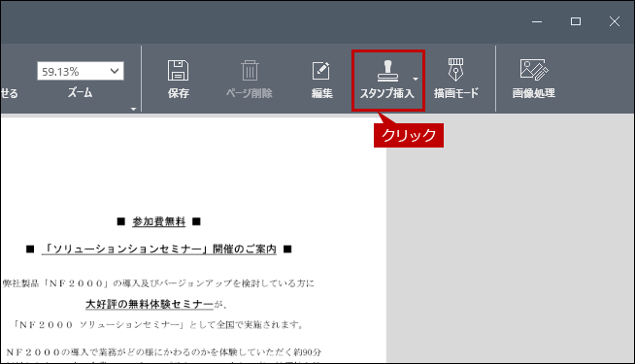
Task: Close the application window
Action: [x=615, y=22]
